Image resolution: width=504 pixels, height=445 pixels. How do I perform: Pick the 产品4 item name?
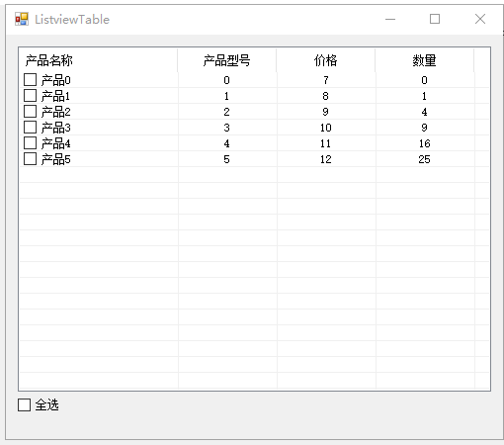[55, 143]
